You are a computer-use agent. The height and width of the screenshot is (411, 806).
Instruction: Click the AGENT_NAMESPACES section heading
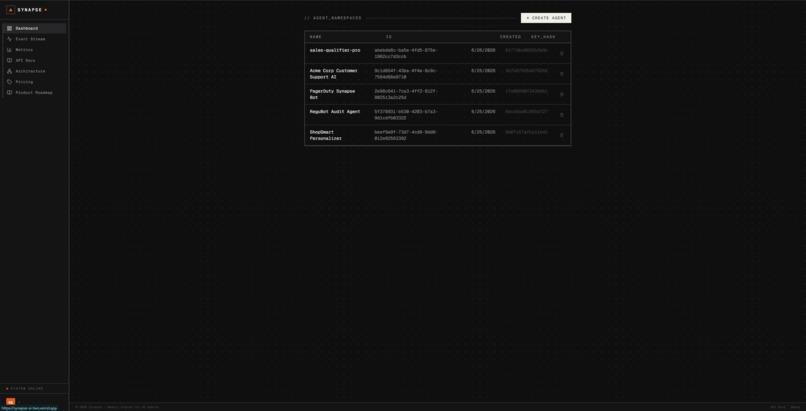pos(333,18)
